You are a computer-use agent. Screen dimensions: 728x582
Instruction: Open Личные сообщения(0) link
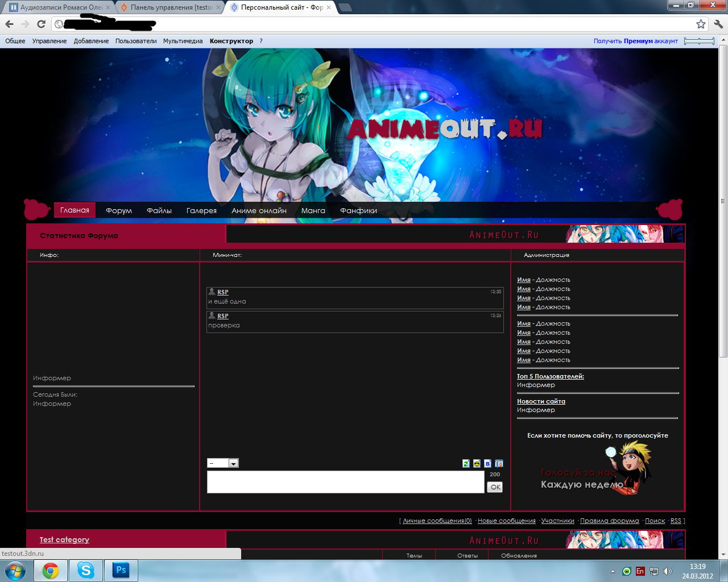[437, 521]
